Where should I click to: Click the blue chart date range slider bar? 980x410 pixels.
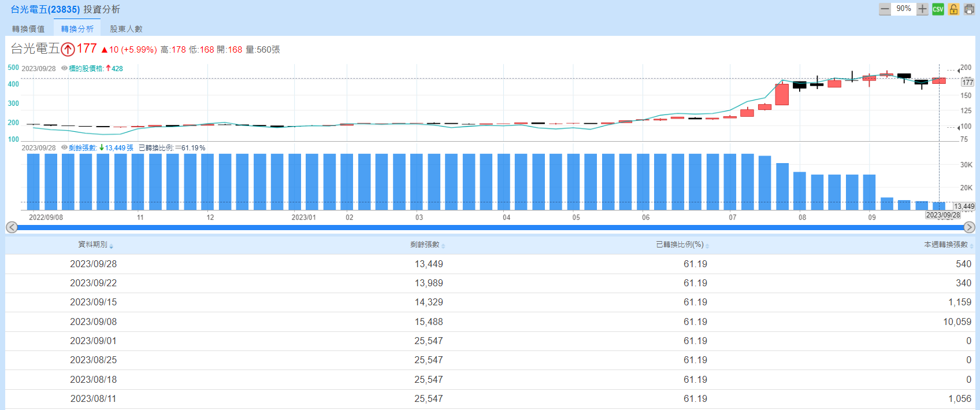coord(490,227)
